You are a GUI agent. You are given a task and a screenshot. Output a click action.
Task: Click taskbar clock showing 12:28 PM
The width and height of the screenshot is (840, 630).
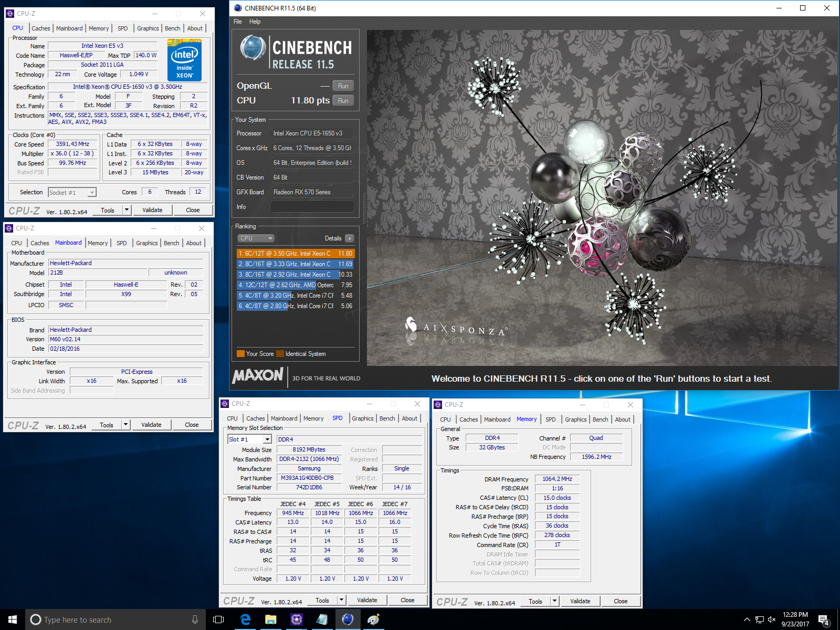795,619
